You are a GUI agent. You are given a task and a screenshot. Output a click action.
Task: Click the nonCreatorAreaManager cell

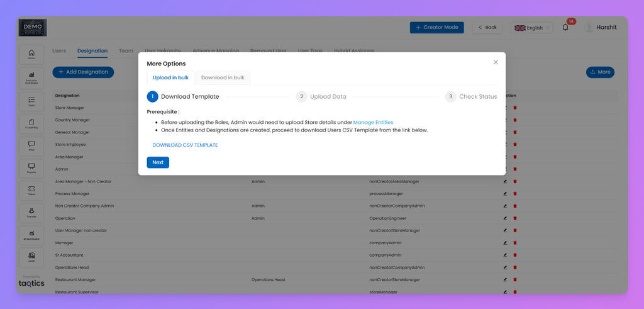(x=394, y=181)
